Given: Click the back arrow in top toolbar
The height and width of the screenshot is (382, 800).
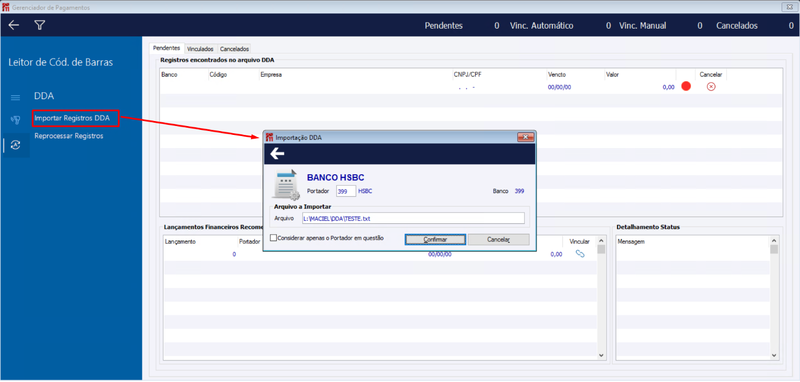Looking at the screenshot, I should pos(14,25).
